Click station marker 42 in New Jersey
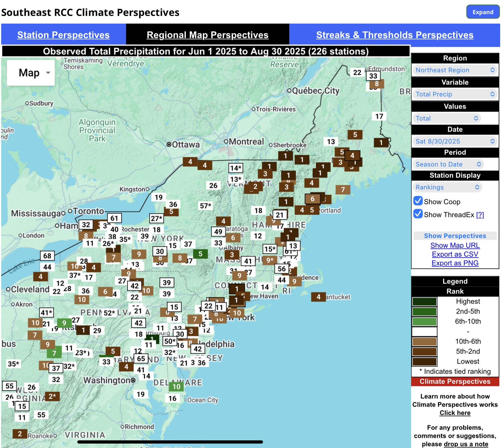 [198, 349]
